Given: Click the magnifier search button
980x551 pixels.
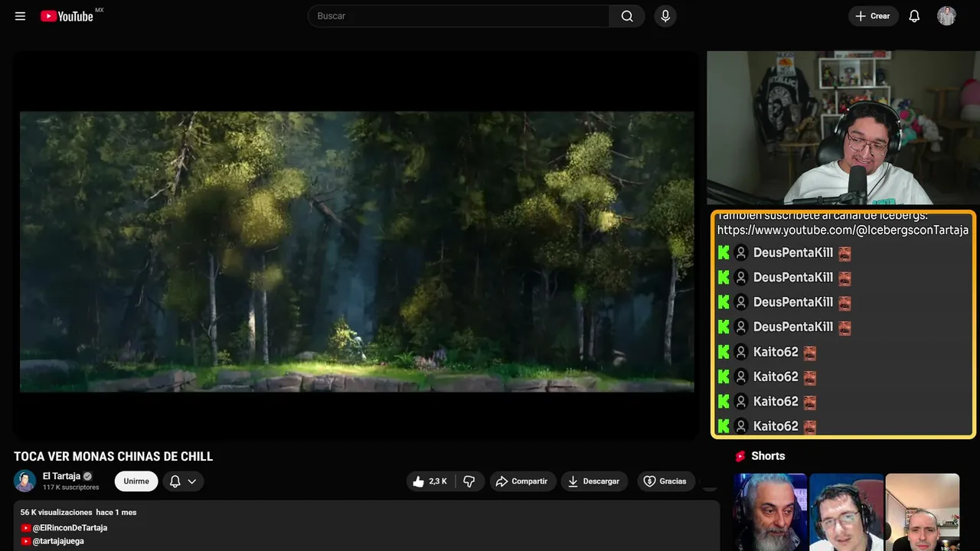Looking at the screenshot, I should tap(627, 16).
